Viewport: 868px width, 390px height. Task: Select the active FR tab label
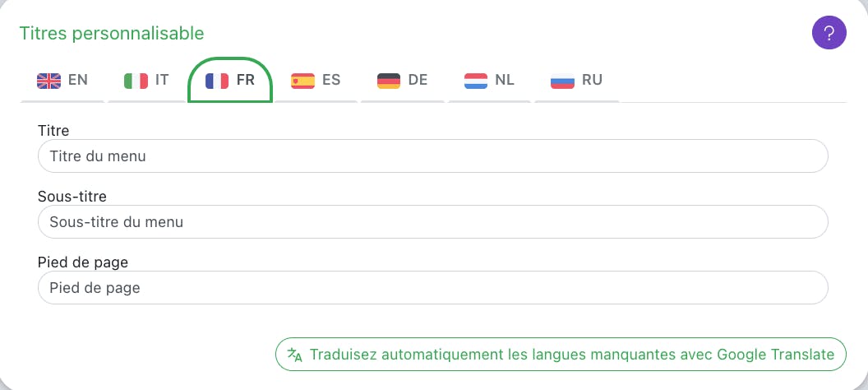[x=245, y=81]
